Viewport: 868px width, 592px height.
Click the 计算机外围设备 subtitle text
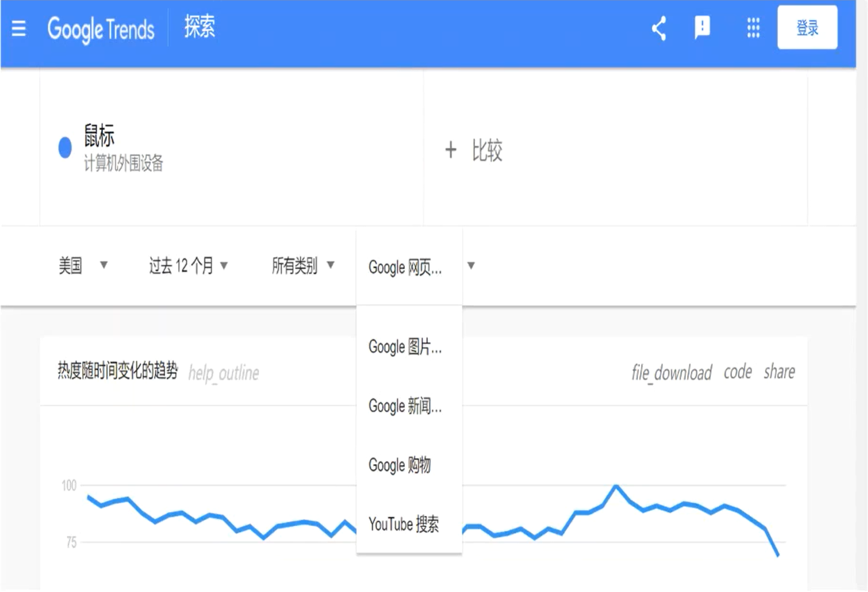coord(123,163)
